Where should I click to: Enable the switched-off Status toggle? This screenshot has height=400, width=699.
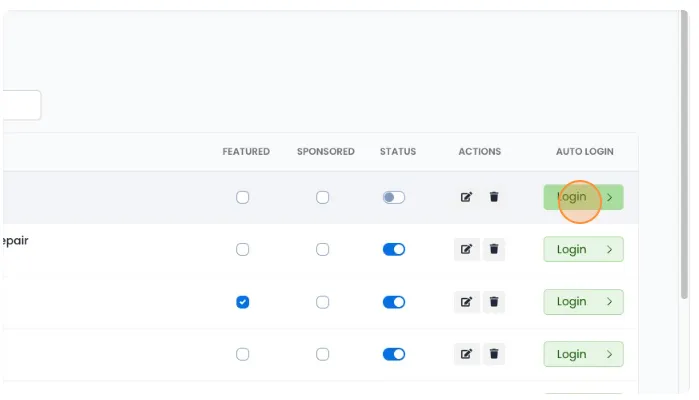click(x=394, y=197)
